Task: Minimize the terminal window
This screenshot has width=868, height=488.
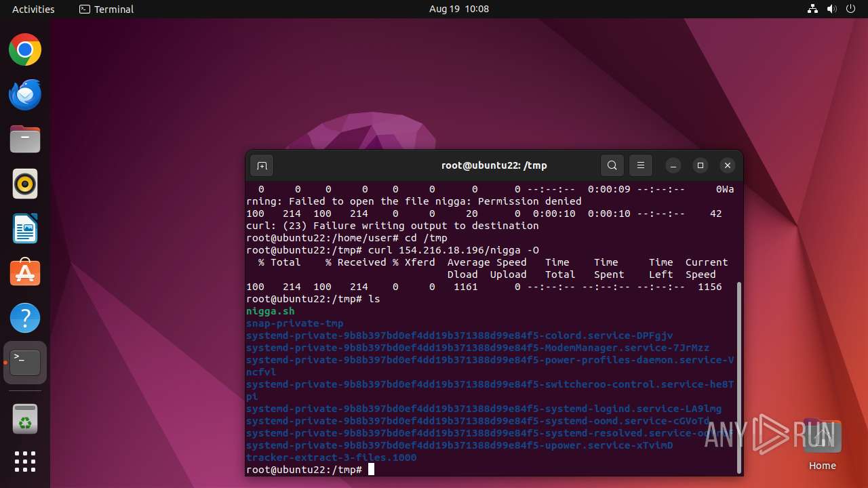Action: click(673, 165)
